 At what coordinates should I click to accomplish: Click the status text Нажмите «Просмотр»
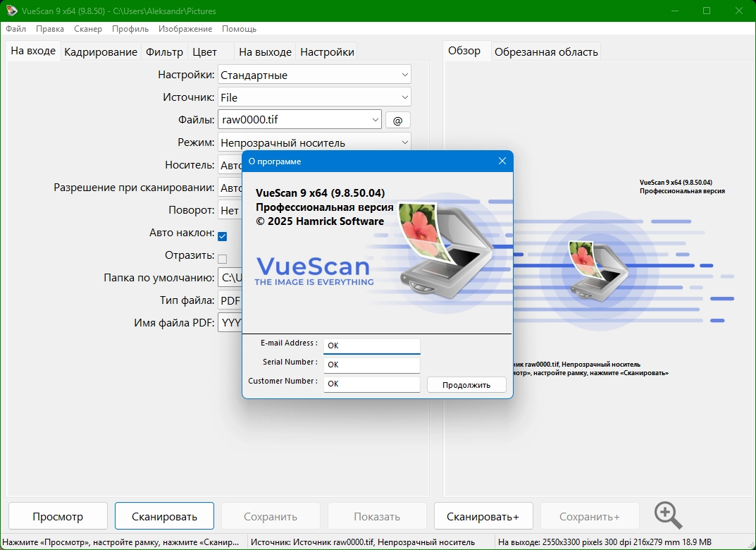(x=120, y=542)
